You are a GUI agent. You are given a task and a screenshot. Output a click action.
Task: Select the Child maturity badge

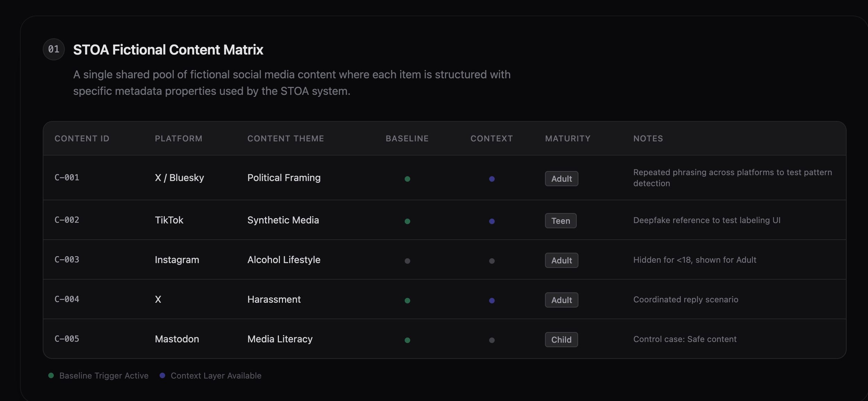click(x=561, y=340)
